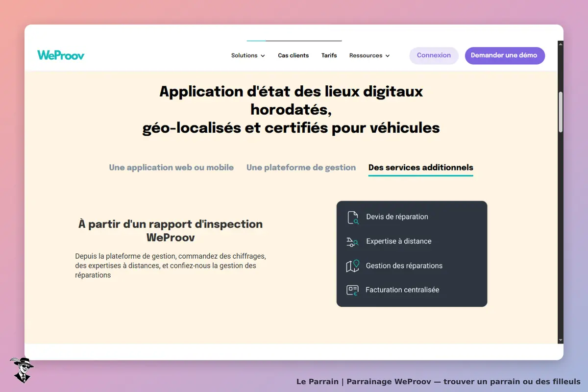Switch to Une application web ou mobile tab
This screenshot has width=588, height=392.
(x=171, y=168)
